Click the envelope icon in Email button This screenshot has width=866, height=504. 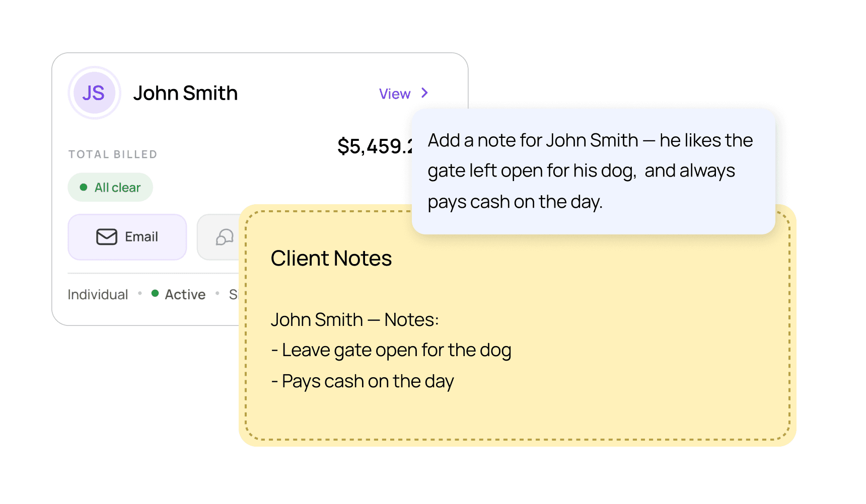[x=107, y=237]
